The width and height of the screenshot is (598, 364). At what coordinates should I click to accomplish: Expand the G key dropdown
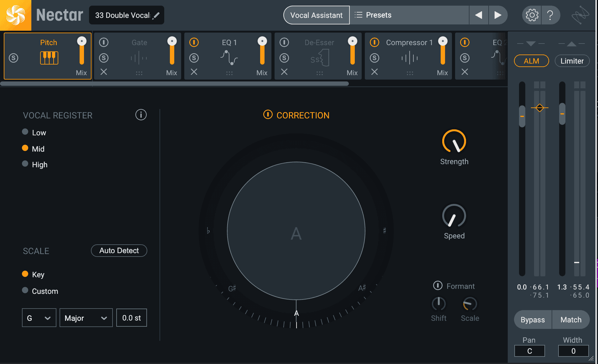click(x=39, y=318)
